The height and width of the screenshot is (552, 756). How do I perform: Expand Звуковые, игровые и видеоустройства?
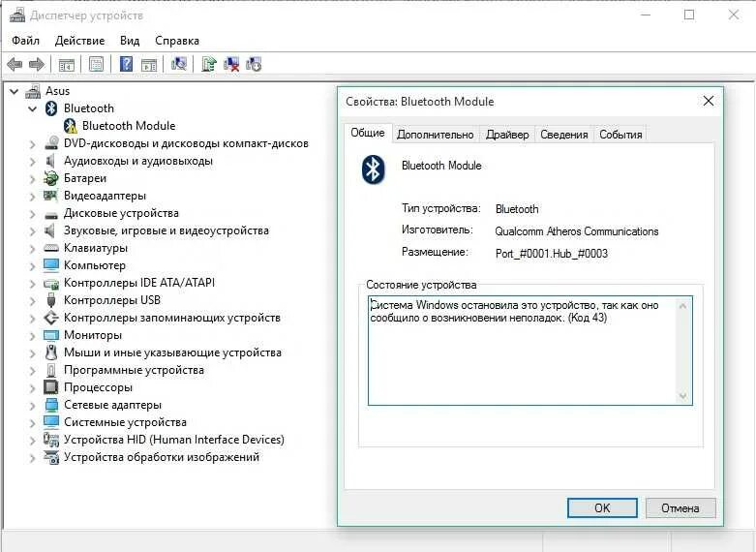tap(32, 230)
